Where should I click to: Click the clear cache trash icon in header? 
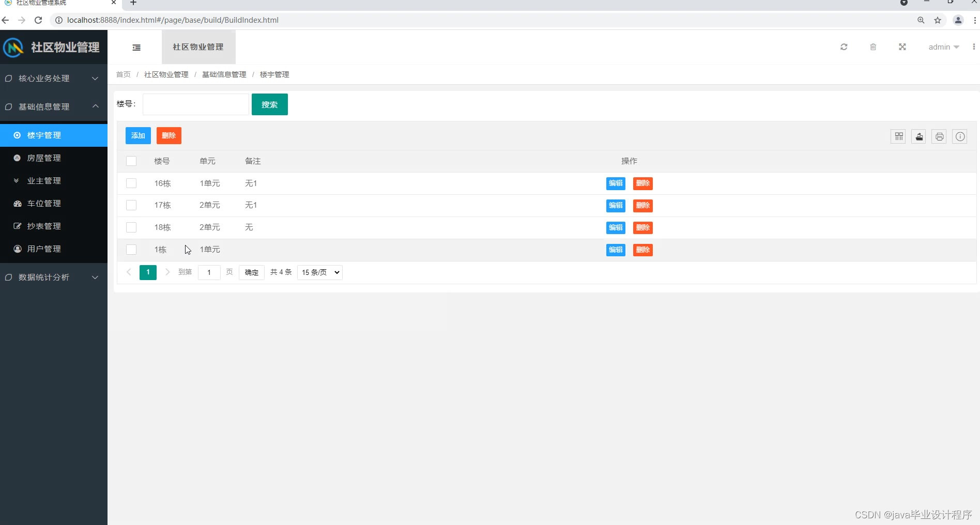[873, 47]
